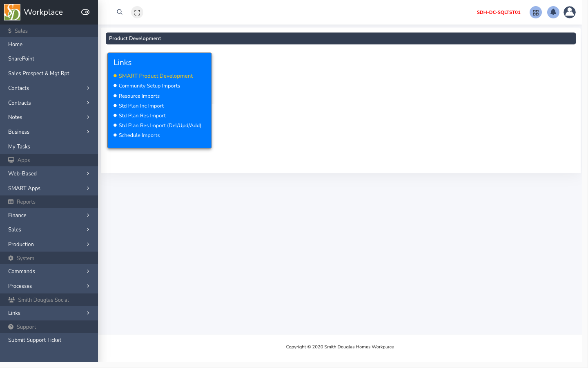Screen dimensions: 588x368
Task: Expand the Business submenu chevron
Action: coord(88,132)
